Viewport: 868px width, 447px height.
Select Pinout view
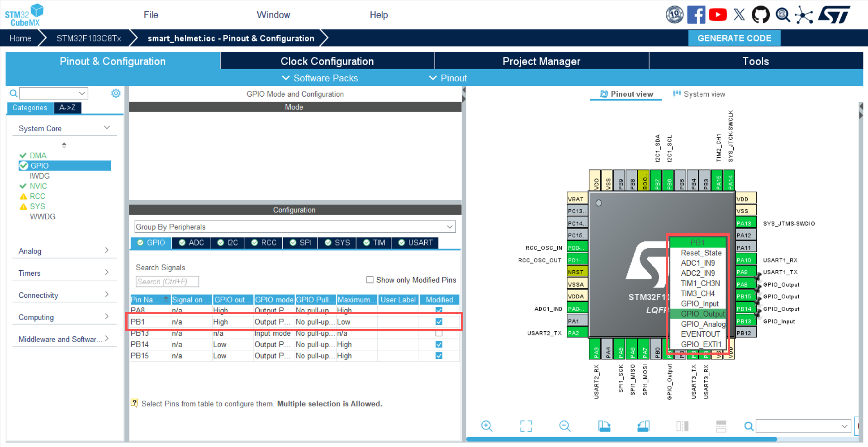tap(626, 94)
